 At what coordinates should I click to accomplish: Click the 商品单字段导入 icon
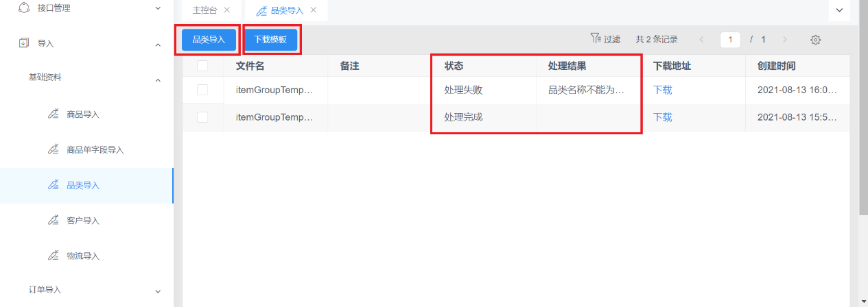(x=53, y=149)
